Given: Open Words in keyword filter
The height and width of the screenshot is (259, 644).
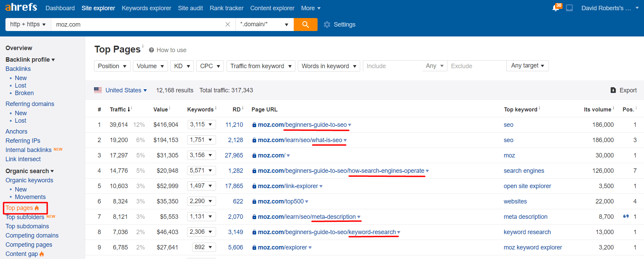Looking at the screenshot, I should click(x=329, y=66).
